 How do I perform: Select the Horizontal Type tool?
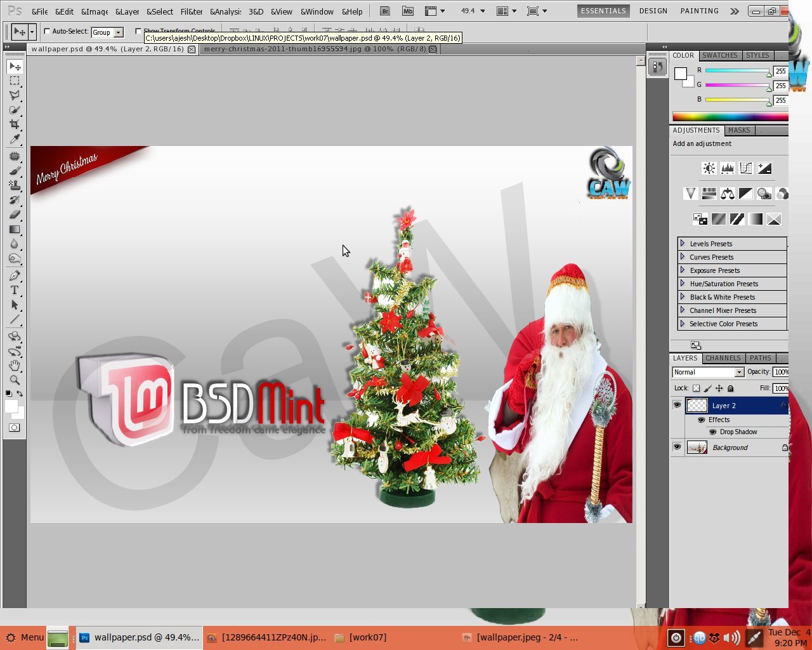(15, 290)
